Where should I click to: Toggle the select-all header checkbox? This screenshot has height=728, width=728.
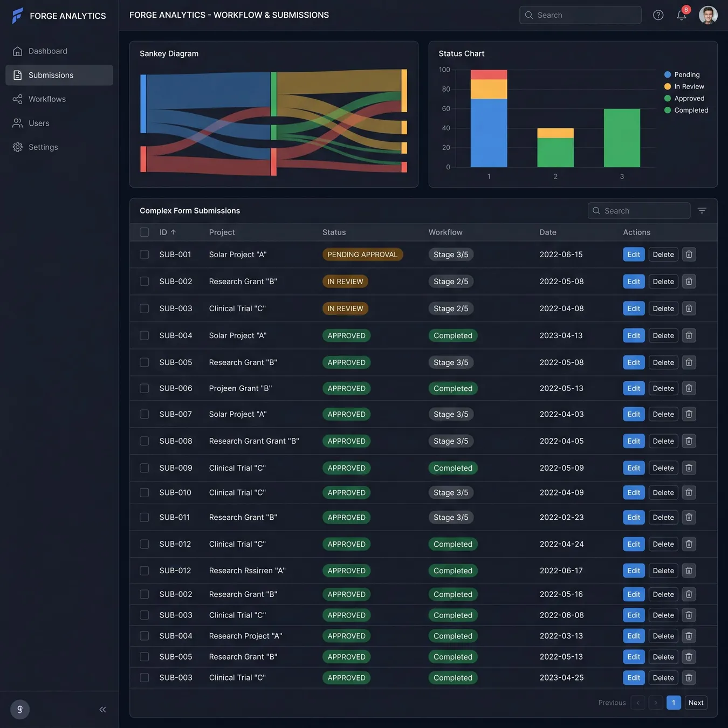[x=145, y=232]
